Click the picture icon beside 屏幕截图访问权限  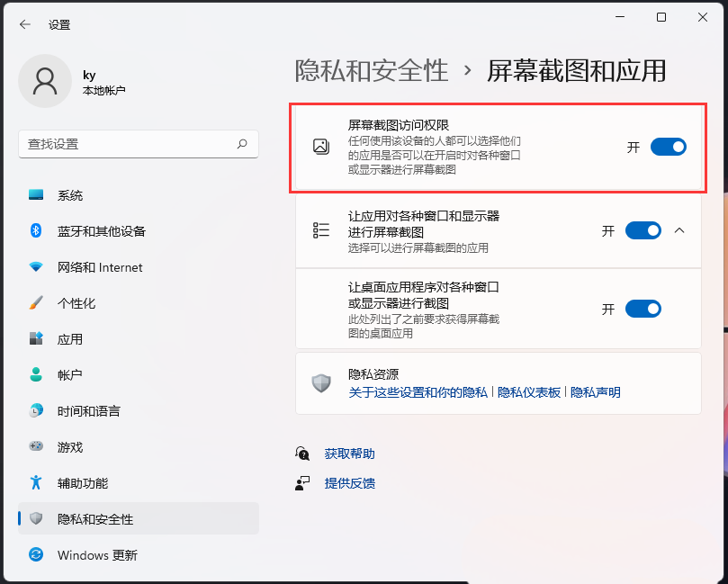(321, 147)
